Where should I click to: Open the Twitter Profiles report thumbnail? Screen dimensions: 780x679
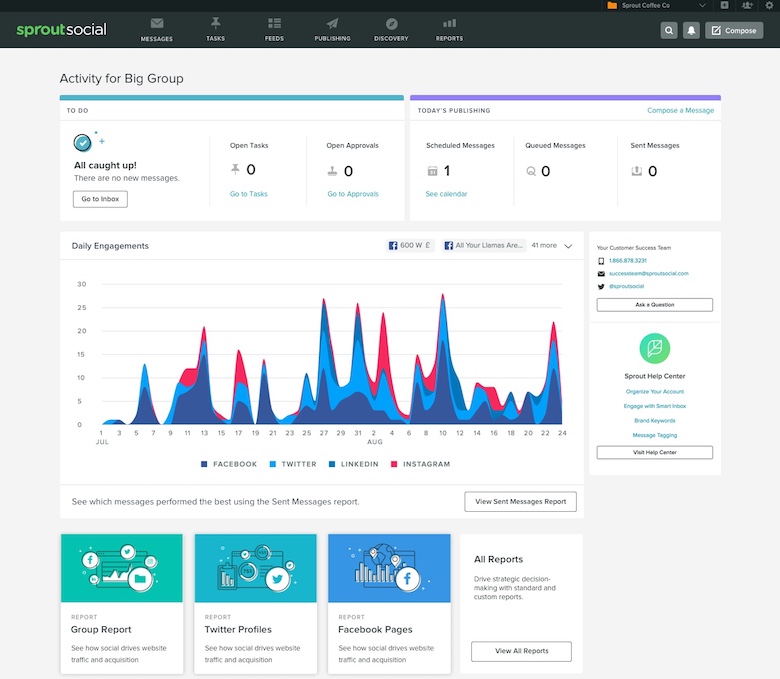click(255, 569)
